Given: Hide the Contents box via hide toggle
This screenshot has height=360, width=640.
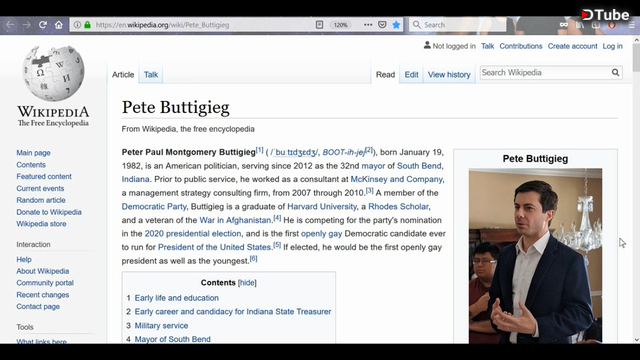Looking at the screenshot, I should (247, 282).
